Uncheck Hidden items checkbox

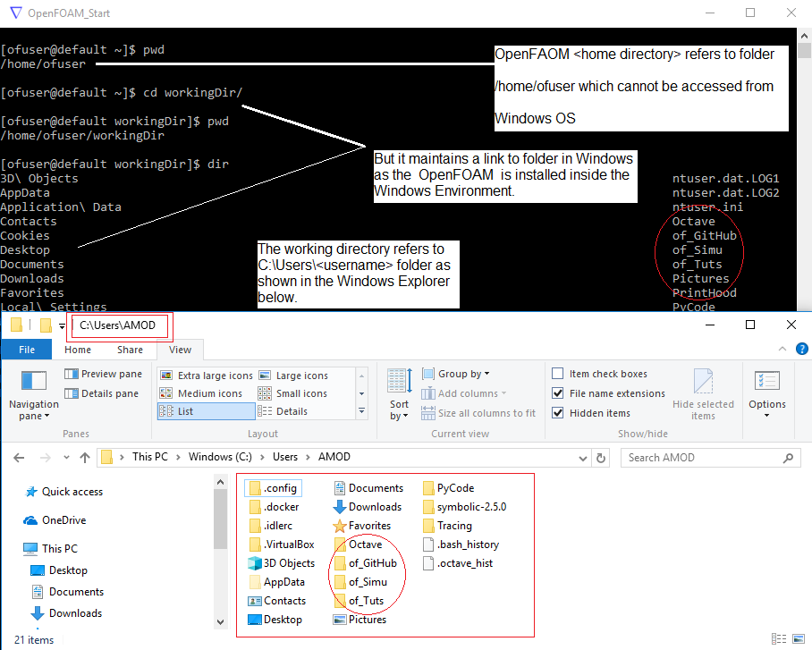coord(558,413)
